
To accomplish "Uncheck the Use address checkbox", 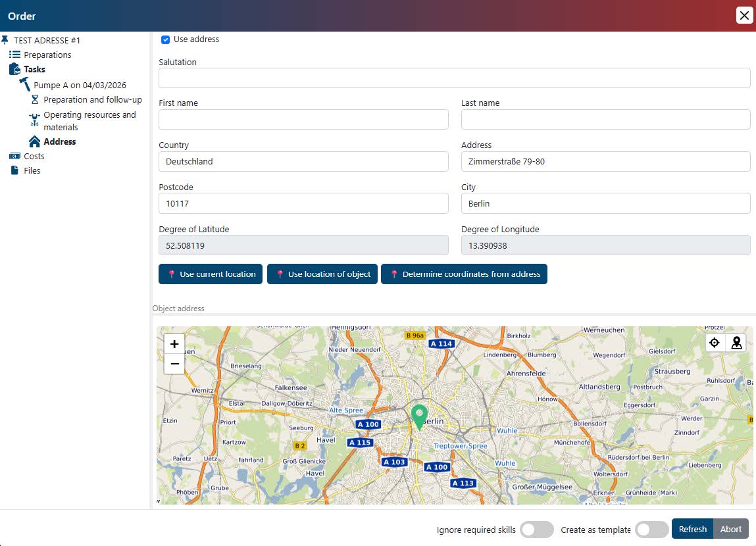I will pyautogui.click(x=166, y=39).
